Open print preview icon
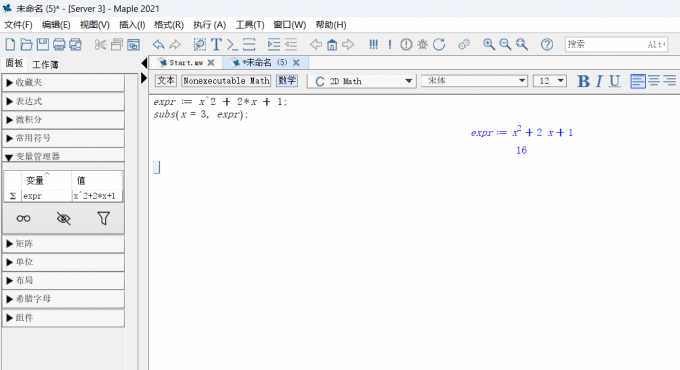The width and height of the screenshot is (680, 370). (75, 44)
